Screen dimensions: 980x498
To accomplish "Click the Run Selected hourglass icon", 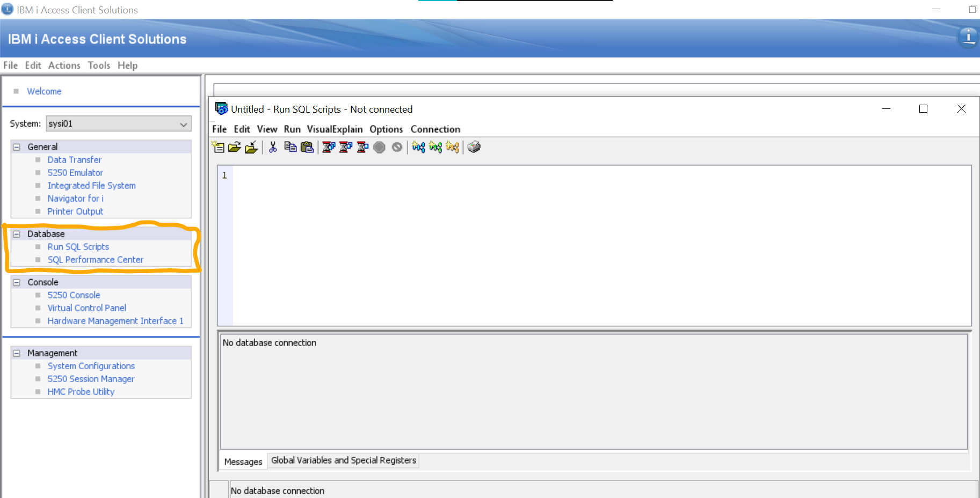I will [x=363, y=147].
